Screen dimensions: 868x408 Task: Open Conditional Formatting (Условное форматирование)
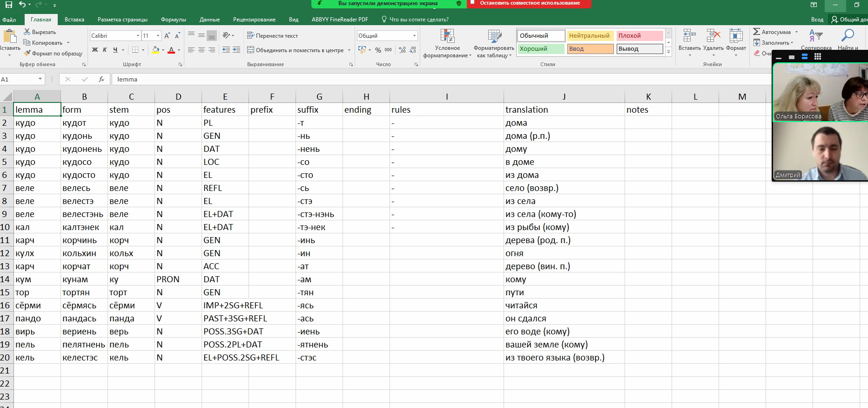point(447,43)
